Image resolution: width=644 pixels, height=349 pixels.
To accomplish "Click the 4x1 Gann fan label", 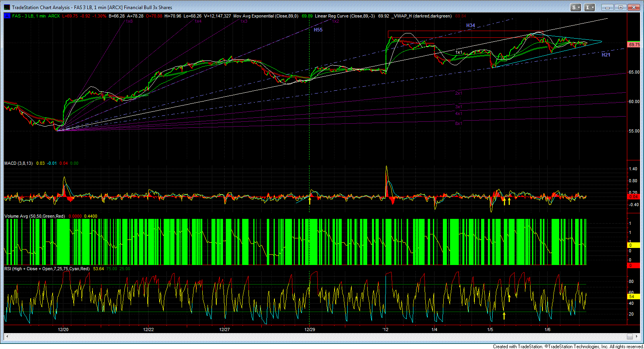I will click(x=459, y=114).
